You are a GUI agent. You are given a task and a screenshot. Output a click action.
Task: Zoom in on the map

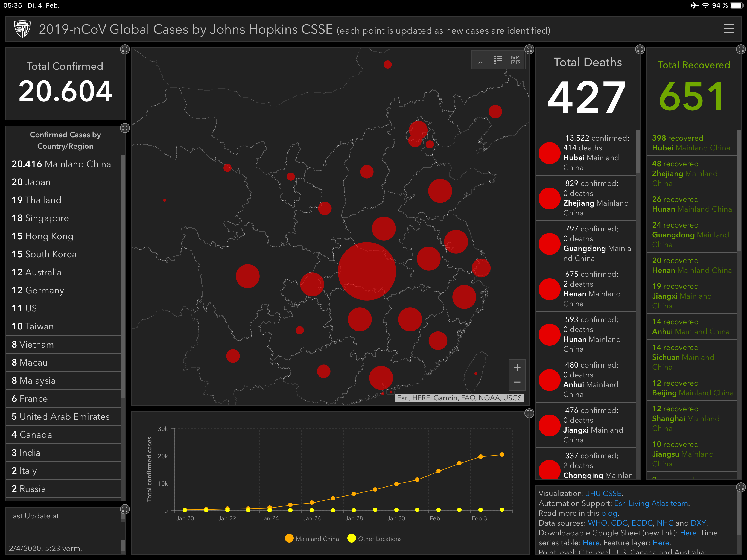pyautogui.click(x=517, y=367)
